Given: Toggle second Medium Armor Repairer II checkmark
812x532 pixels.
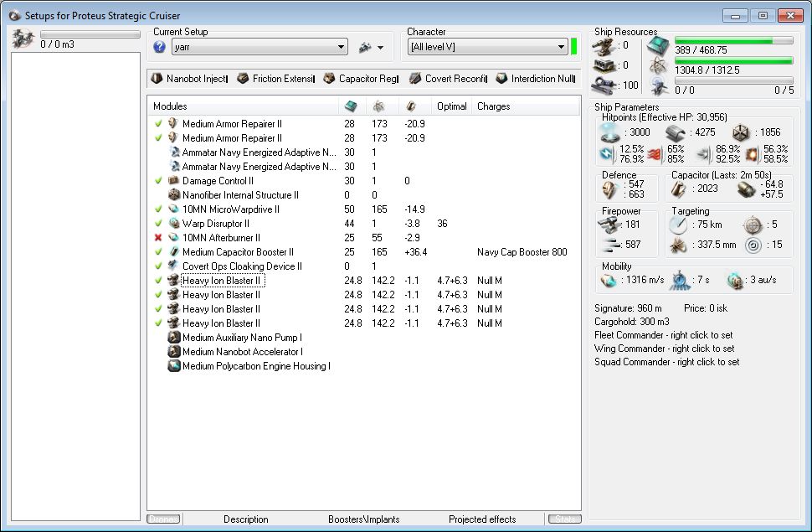Looking at the screenshot, I should 158,138.
